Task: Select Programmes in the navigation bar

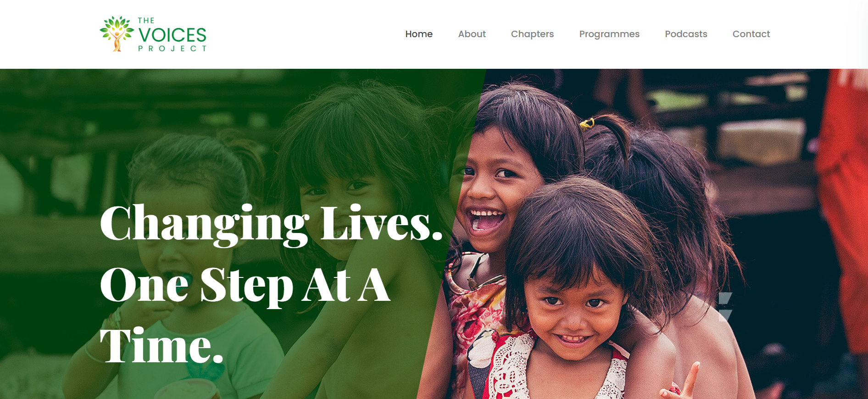Action: pyautogui.click(x=609, y=34)
